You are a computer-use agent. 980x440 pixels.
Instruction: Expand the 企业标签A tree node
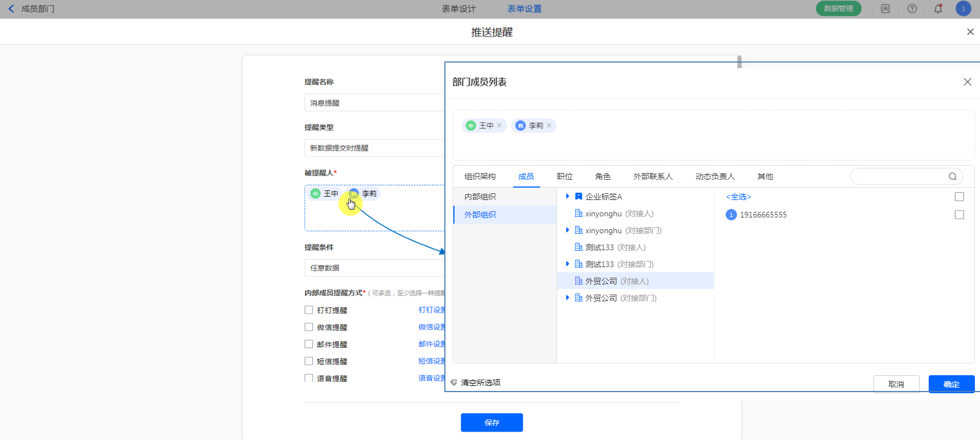click(567, 196)
